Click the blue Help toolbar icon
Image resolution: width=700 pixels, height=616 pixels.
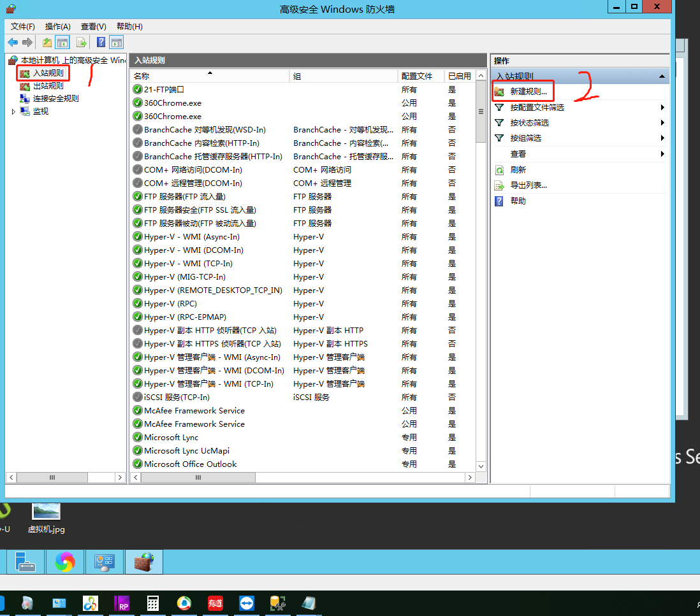101,43
